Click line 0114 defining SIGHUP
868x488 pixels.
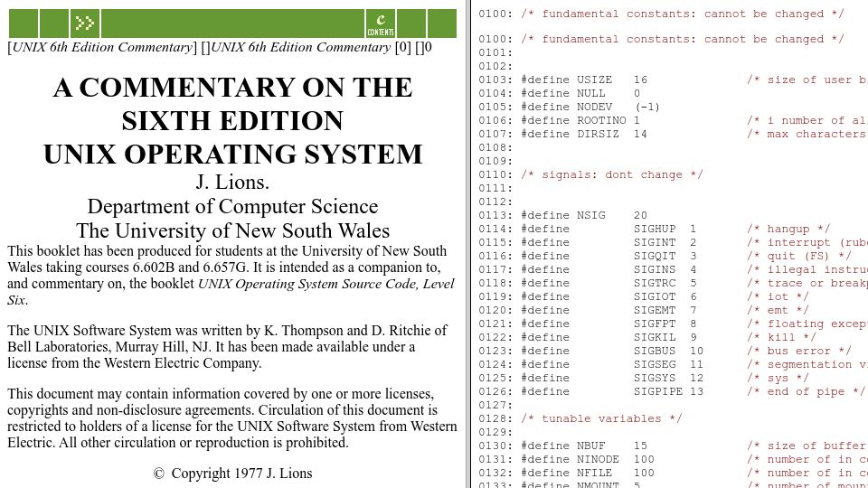point(655,229)
